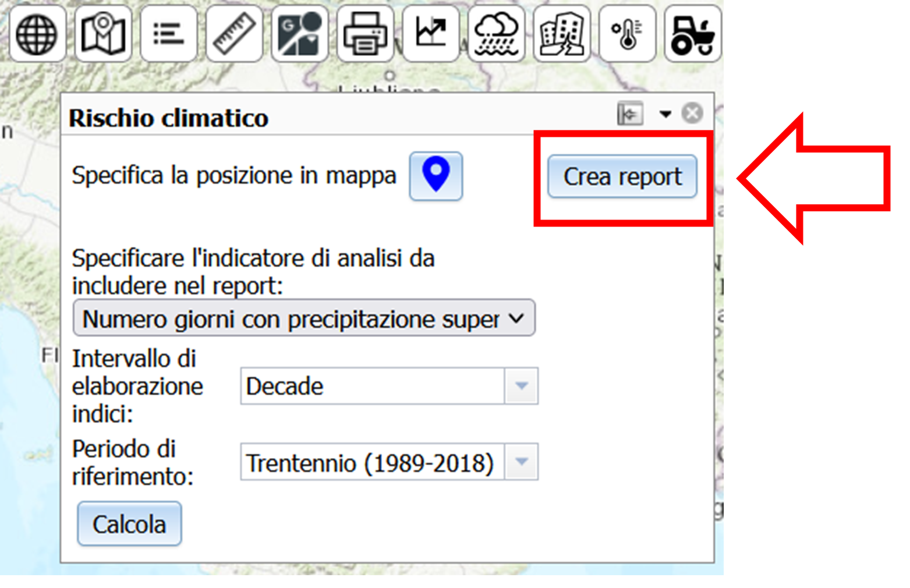Click the 'Periodo di riferimento:' label
Screen dimensions: 910x588
tap(133, 462)
